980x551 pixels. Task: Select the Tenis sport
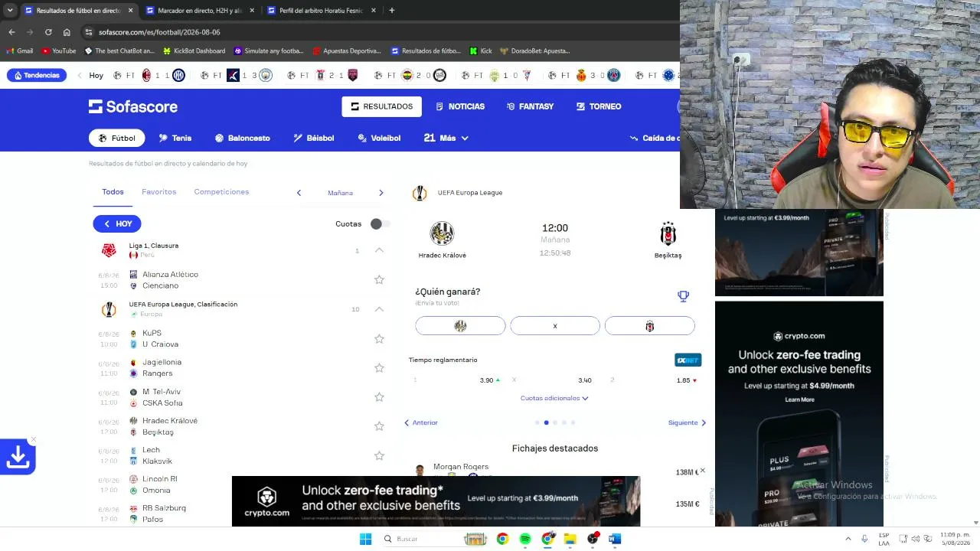coord(175,138)
